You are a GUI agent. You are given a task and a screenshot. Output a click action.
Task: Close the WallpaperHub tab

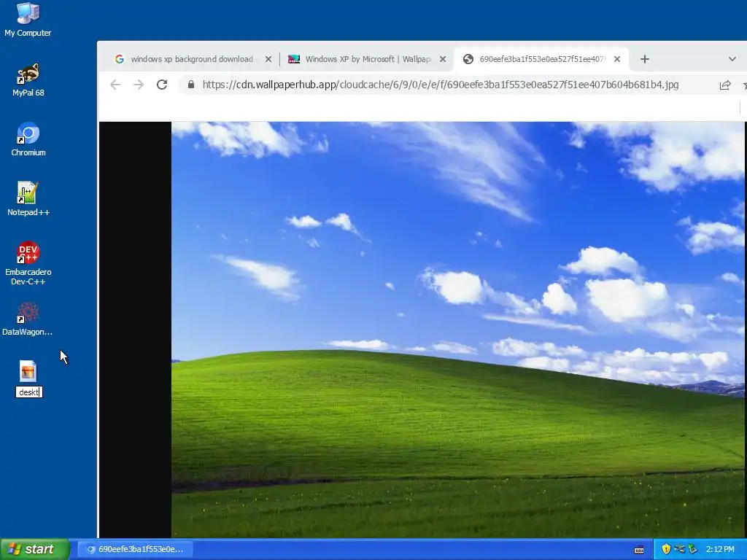coord(443,59)
